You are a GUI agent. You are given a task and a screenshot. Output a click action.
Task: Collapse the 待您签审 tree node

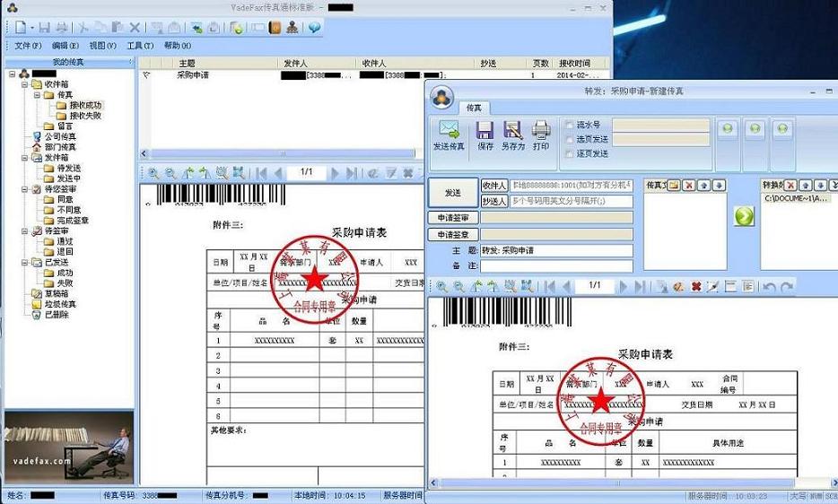pyautogui.click(x=24, y=189)
